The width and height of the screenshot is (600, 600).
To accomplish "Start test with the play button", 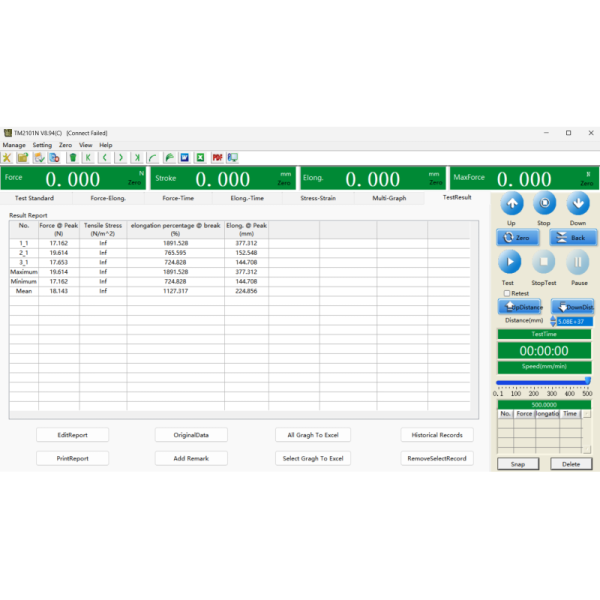I will (510, 262).
